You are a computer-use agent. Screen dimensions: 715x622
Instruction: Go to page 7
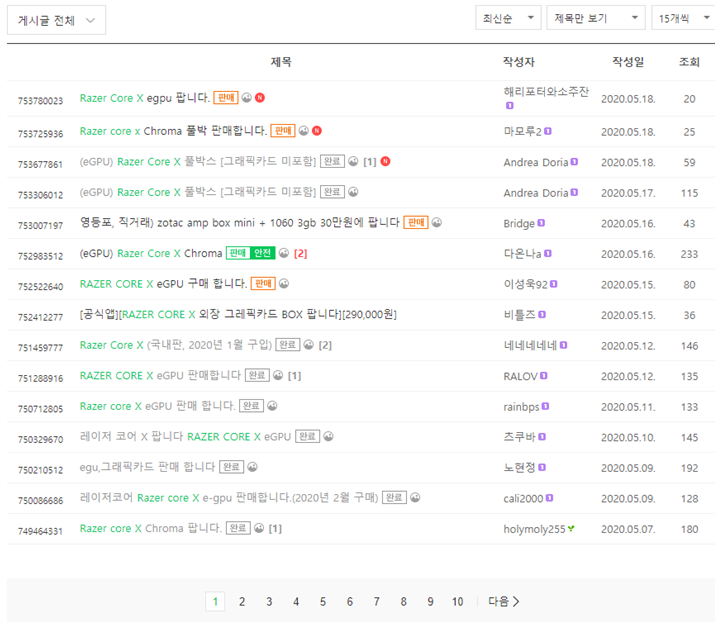pos(377,601)
